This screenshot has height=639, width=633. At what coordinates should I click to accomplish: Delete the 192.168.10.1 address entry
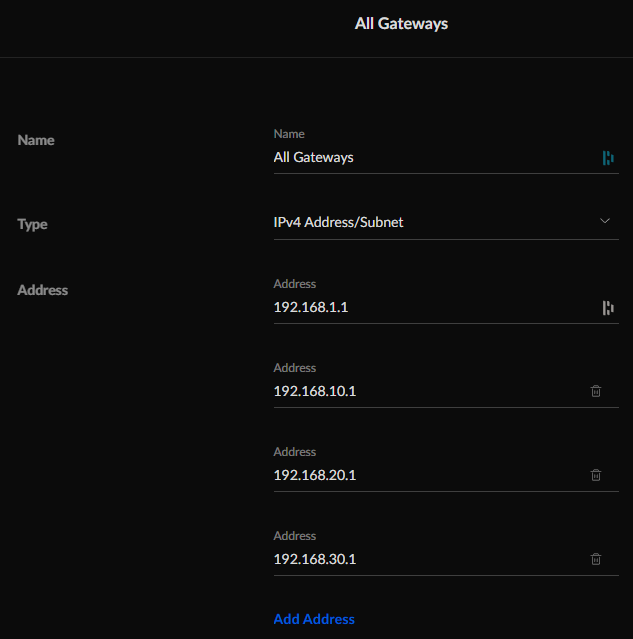(596, 391)
